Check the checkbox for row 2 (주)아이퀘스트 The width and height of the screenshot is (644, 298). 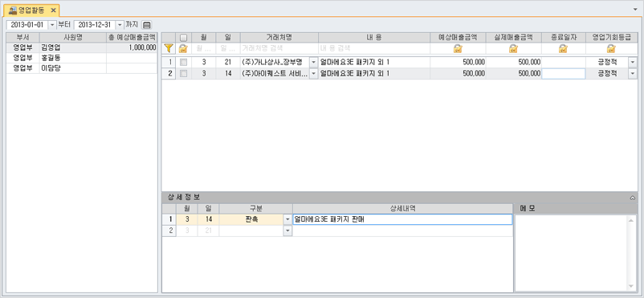[x=184, y=74]
